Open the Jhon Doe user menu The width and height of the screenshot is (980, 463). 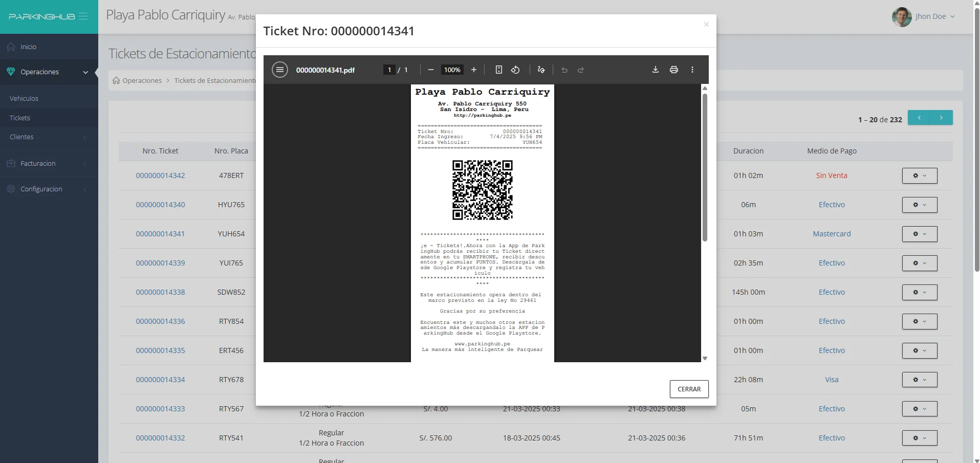tap(930, 16)
